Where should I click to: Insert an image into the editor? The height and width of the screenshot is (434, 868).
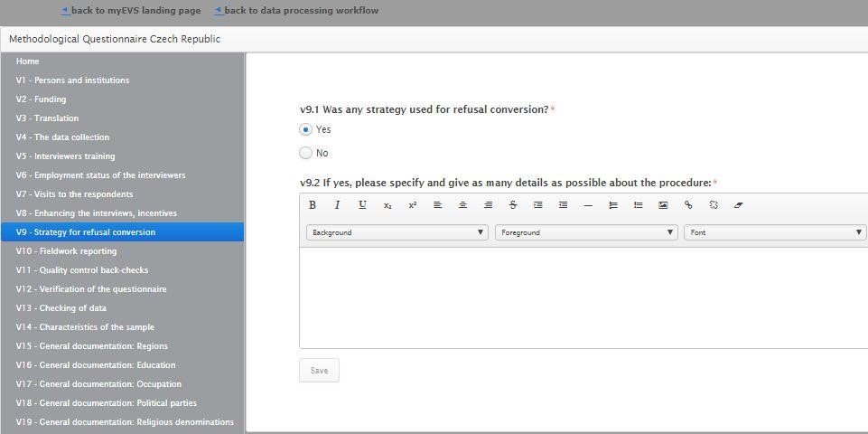(x=663, y=205)
